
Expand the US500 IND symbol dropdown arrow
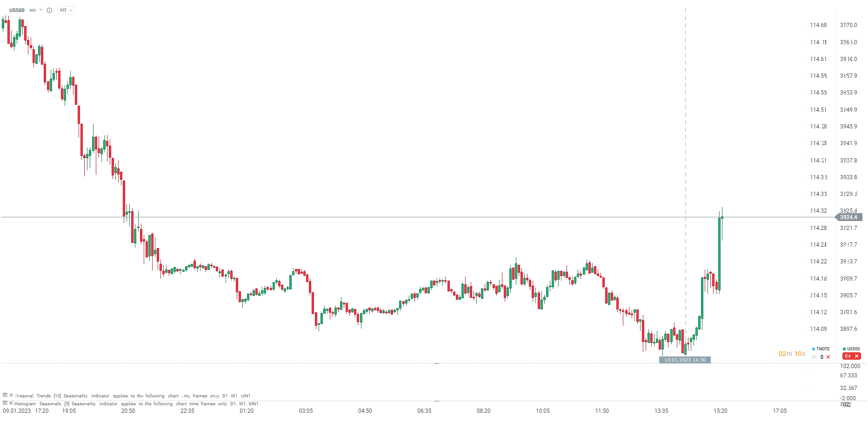tap(41, 10)
